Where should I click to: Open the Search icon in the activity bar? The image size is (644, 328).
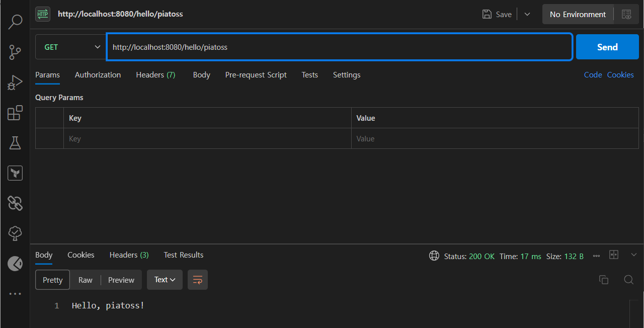15,22
